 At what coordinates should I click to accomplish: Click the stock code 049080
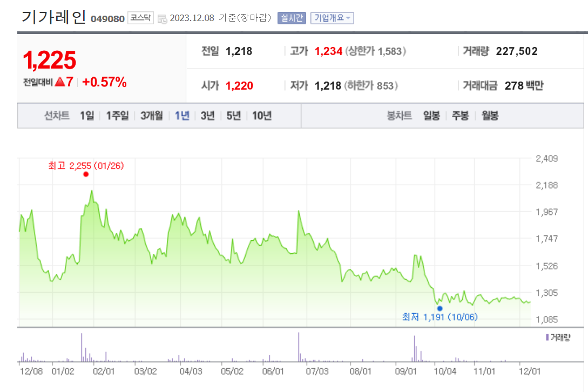[x=107, y=19]
